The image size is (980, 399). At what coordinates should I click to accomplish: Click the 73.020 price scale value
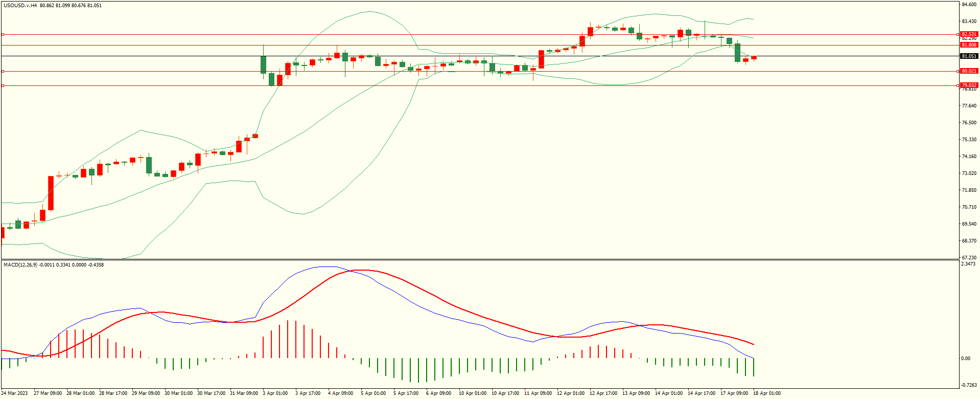click(x=969, y=173)
